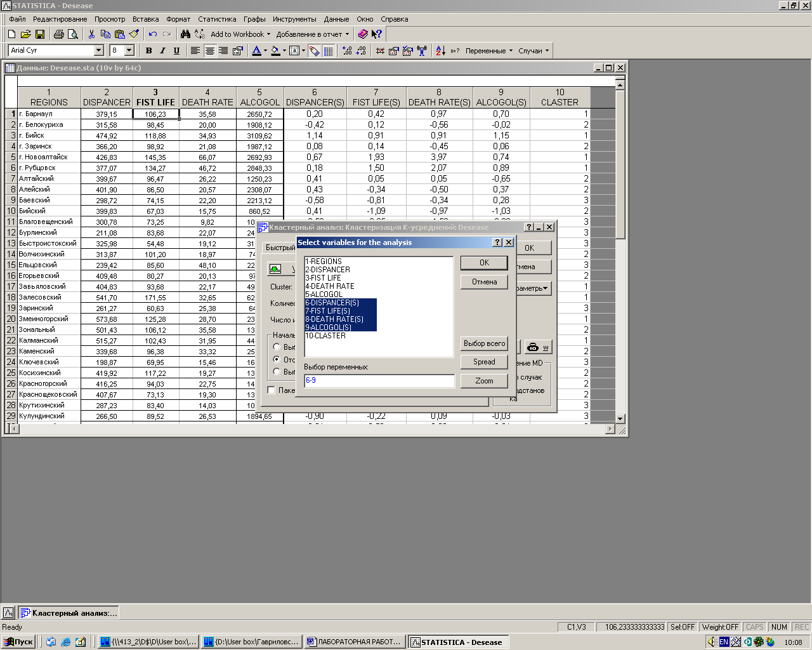Click the font color A swatch
Screen dimensions: 812x650
[256, 51]
